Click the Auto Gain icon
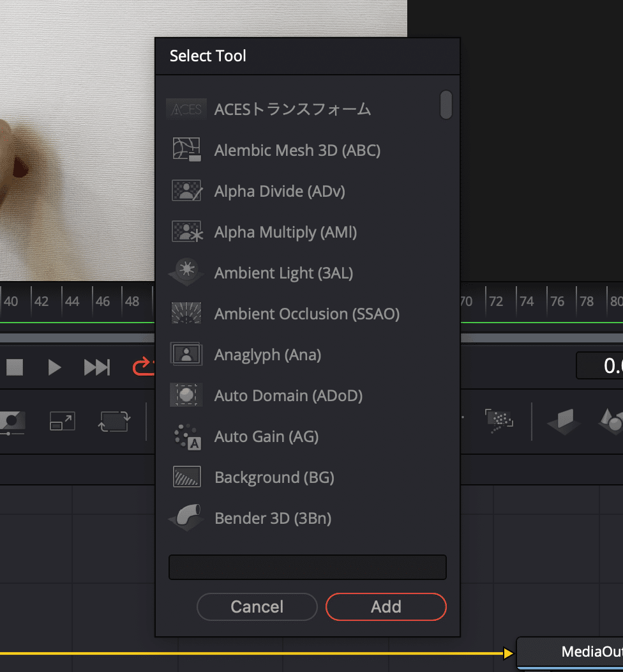623x672 pixels. coord(188,437)
